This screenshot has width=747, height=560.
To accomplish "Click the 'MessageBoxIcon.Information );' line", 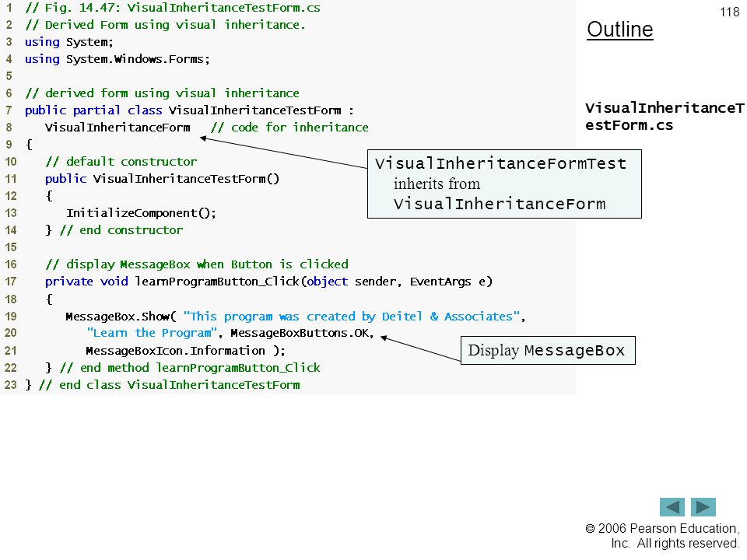I will [186, 351].
